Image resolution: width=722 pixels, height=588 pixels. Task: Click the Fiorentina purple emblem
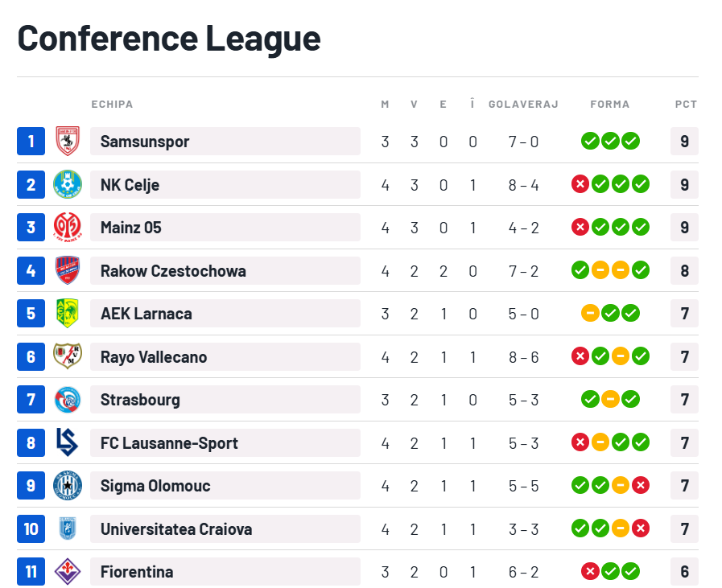point(68,572)
